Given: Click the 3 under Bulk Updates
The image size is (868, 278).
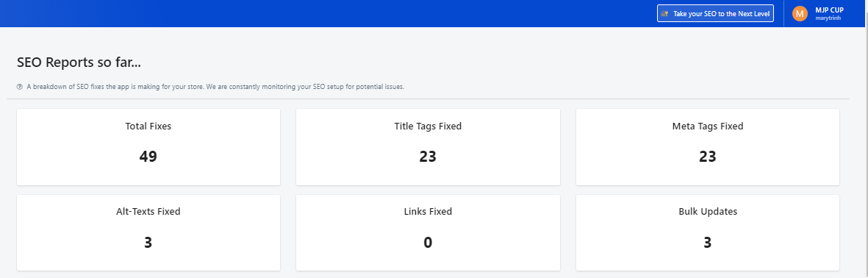Looking at the screenshot, I should click(x=708, y=243).
